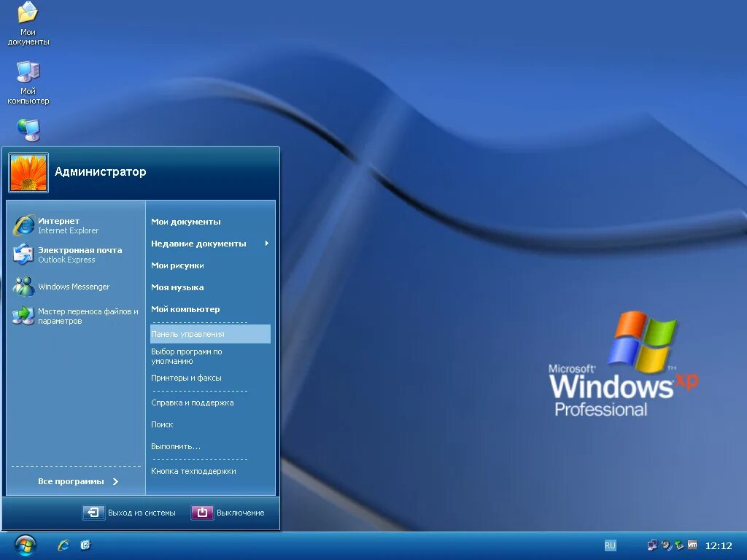Open Outlook Express quick launch icon

85,545
